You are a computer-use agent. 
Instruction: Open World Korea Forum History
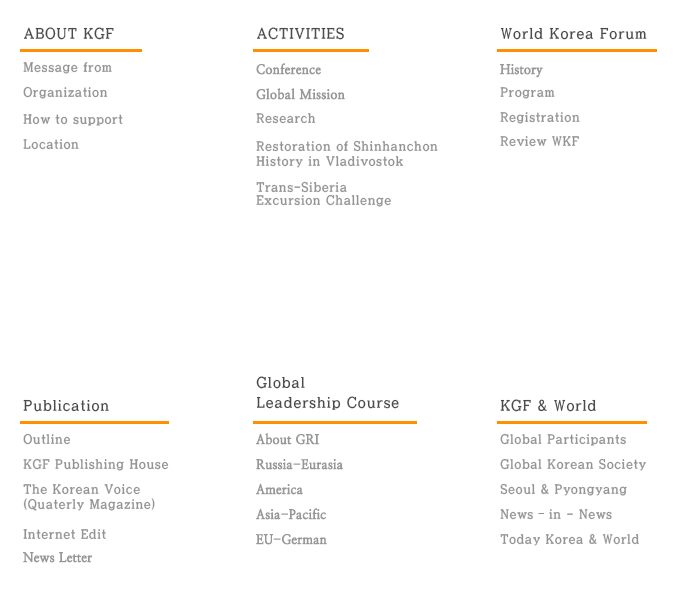click(x=521, y=70)
